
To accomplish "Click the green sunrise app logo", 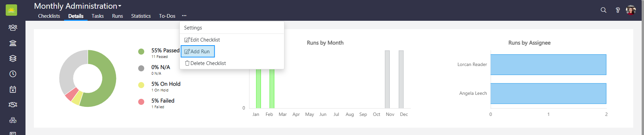I will tap(11, 10).
